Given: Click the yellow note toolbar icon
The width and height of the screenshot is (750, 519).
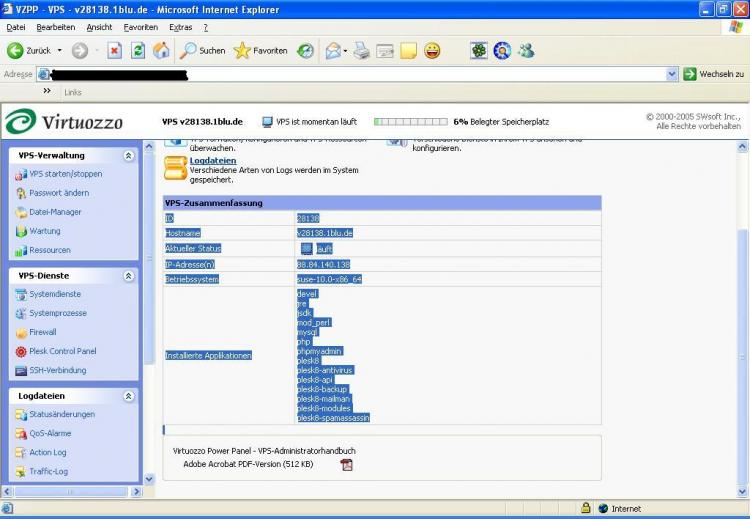Looking at the screenshot, I should pyautogui.click(x=408, y=50).
